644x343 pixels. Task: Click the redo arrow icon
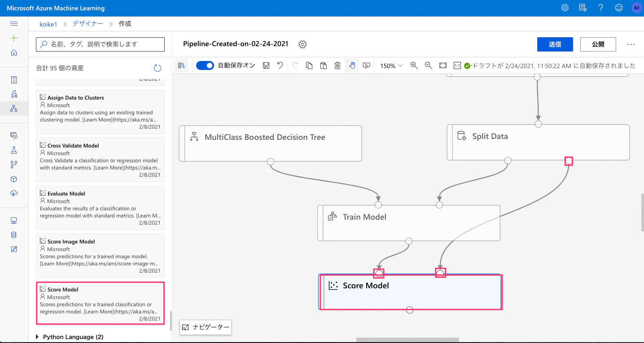tap(295, 66)
